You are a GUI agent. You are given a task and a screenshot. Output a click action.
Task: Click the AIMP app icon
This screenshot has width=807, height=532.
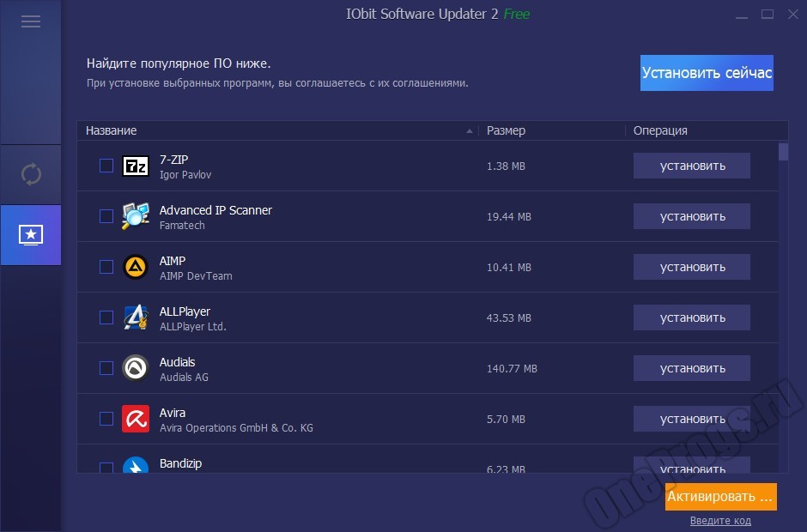[136, 267]
